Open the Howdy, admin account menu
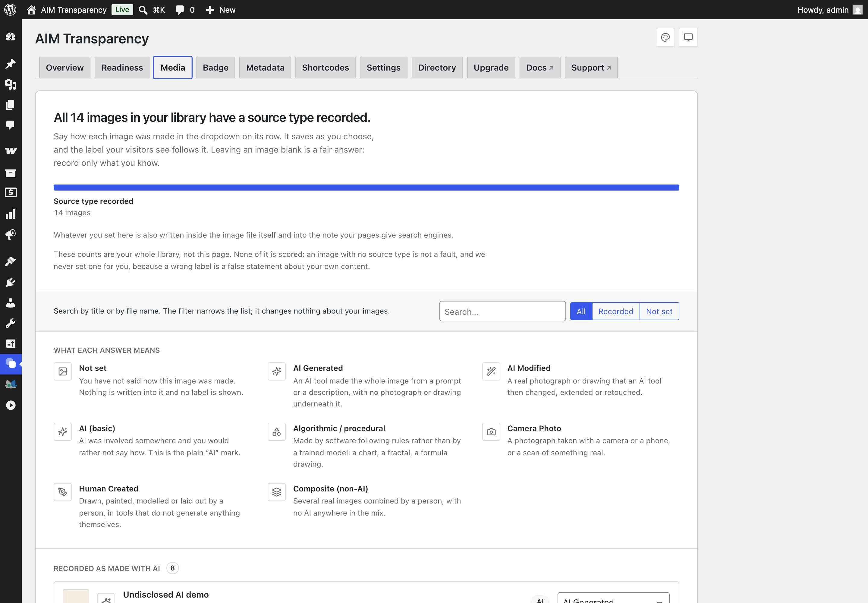This screenshot has width=868, height=603. pyautogui.click(x=829, y=10)
